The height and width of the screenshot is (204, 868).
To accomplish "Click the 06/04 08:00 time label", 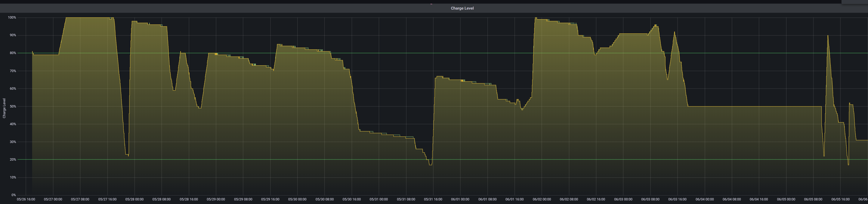I will (x=731, y=199).
